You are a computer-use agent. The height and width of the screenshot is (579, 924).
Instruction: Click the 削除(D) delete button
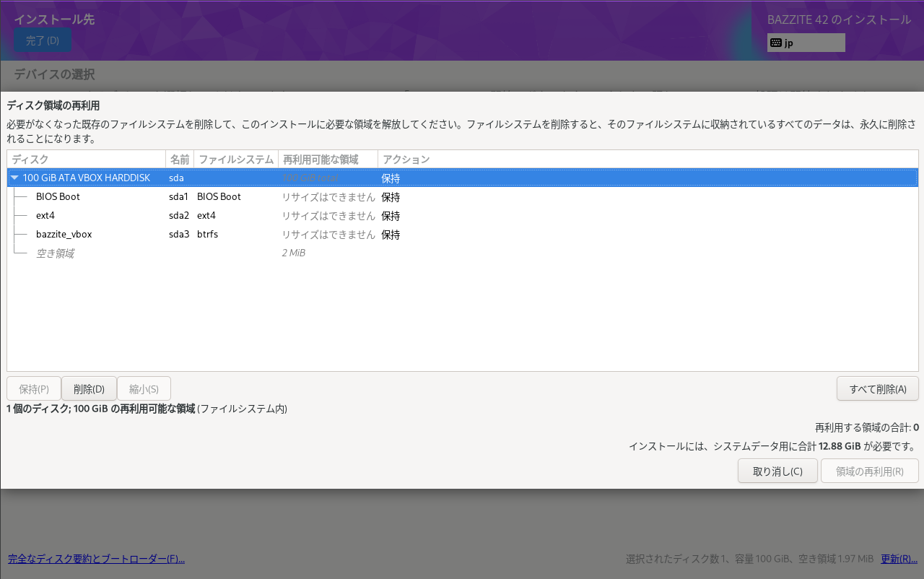coord(88,388)
